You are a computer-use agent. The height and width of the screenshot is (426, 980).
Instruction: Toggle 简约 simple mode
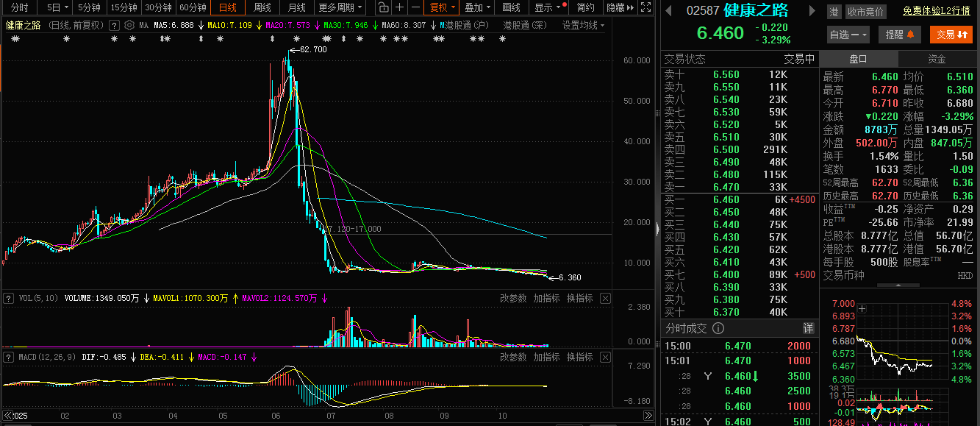click(586, 7)
